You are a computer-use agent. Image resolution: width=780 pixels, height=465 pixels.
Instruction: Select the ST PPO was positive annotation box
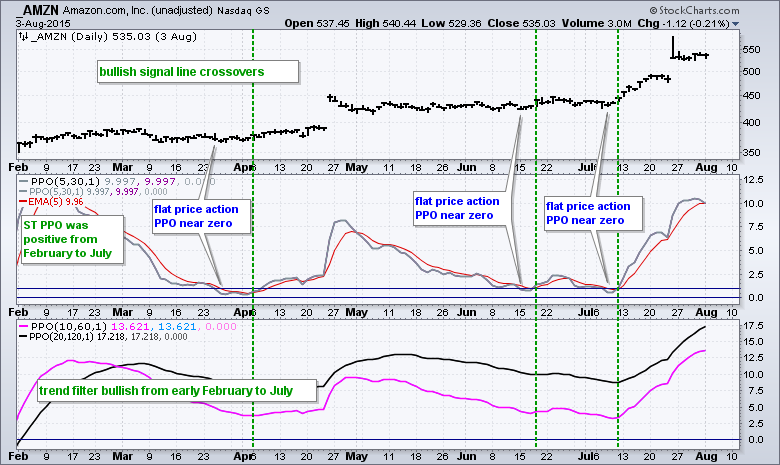(71, 239)
